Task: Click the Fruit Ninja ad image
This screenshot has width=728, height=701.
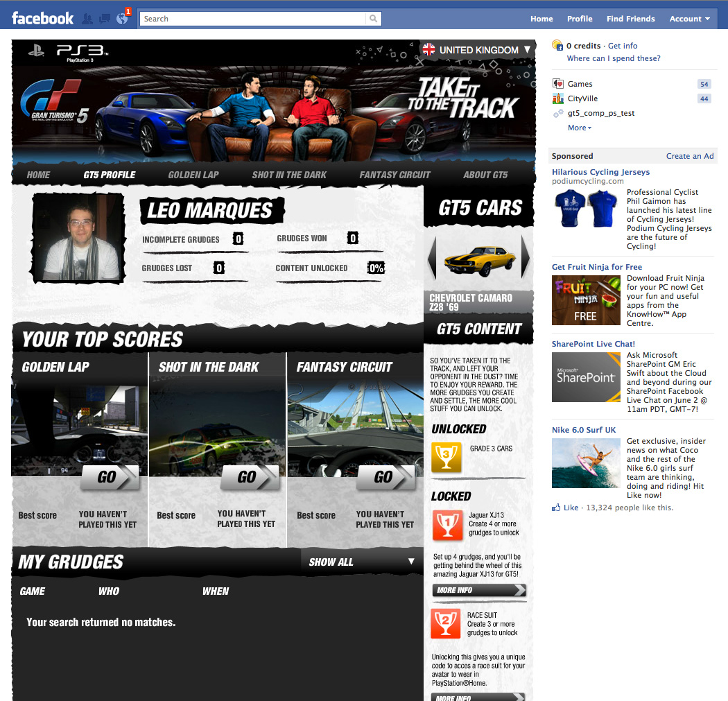Action: click(586, 300)
